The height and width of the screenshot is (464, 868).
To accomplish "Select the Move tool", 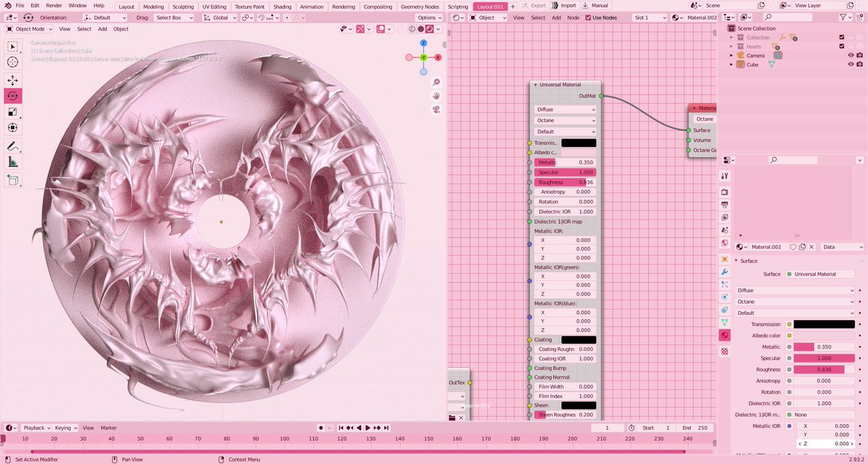I will tap(13, 80).
